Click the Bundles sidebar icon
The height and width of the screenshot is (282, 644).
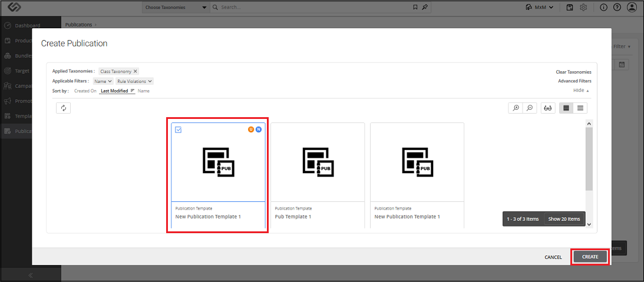coord(8,56)
